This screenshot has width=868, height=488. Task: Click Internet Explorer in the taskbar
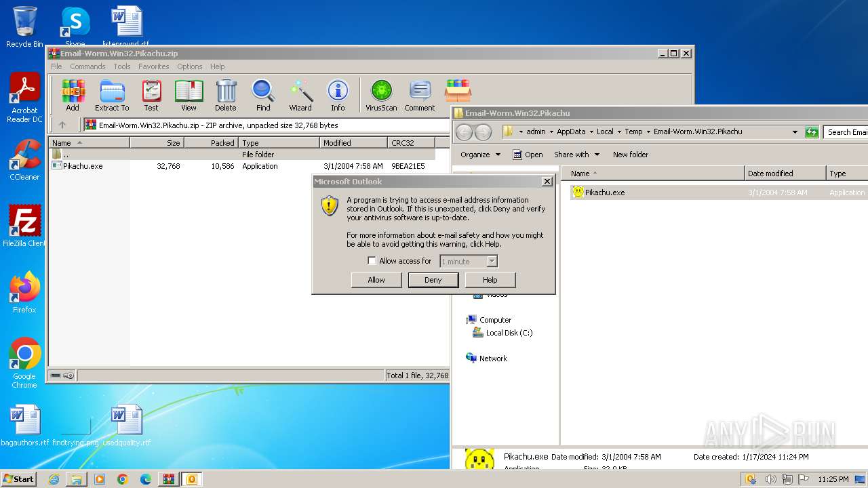point(54,479)
